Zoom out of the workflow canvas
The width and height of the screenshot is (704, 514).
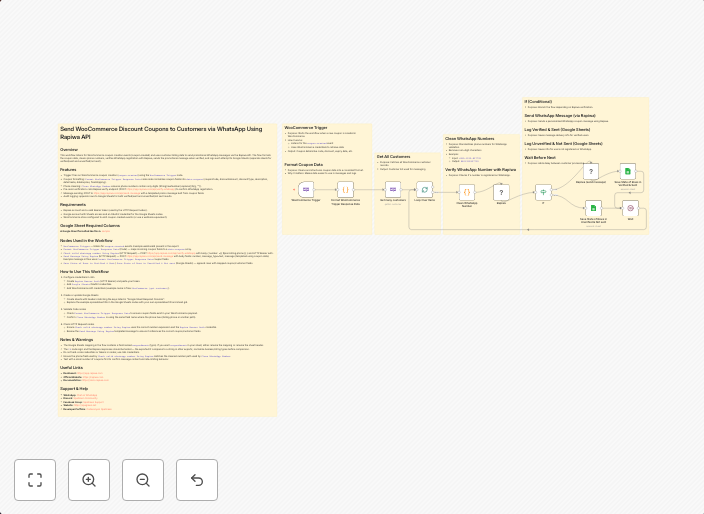coord(143,480)
